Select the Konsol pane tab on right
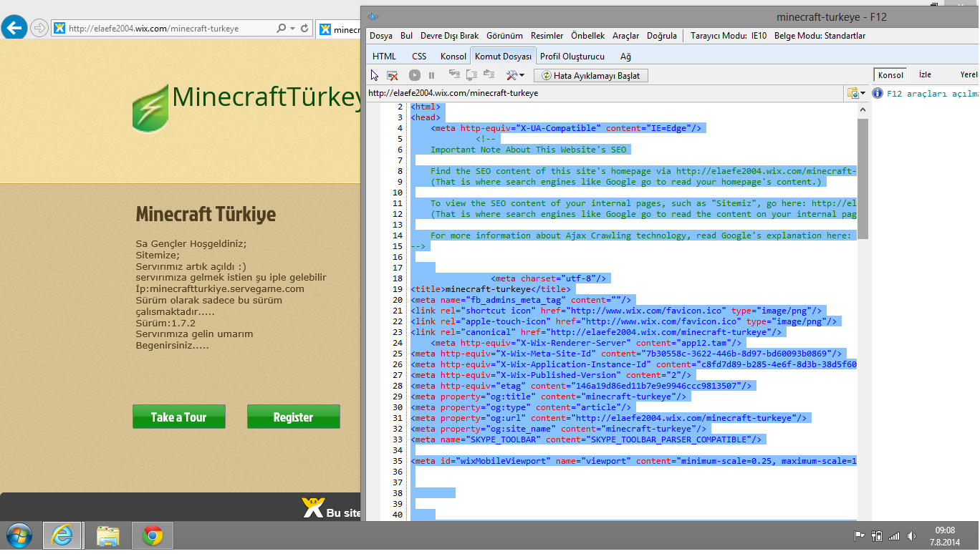This screenshot has width=980, height=554. tap(890, 74)
